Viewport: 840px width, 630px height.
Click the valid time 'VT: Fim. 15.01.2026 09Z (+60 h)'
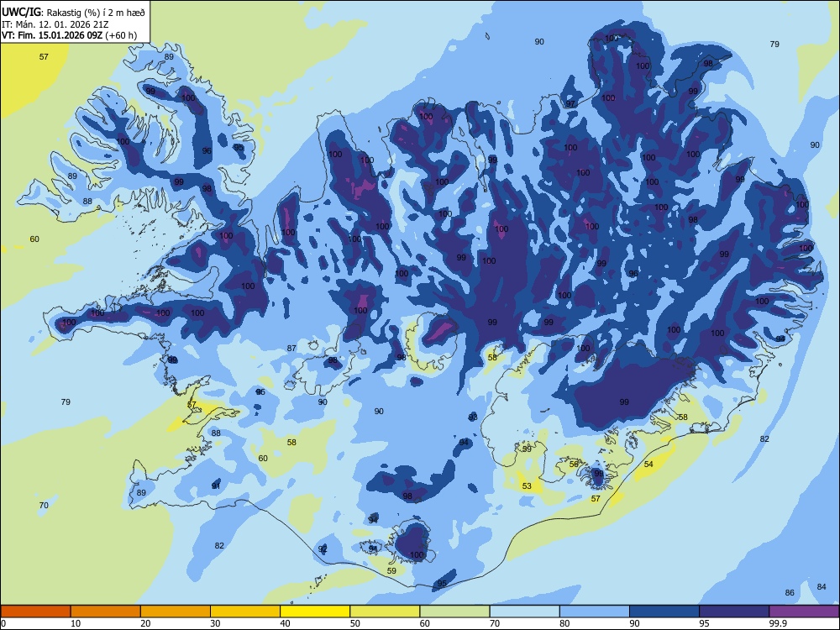69,35
